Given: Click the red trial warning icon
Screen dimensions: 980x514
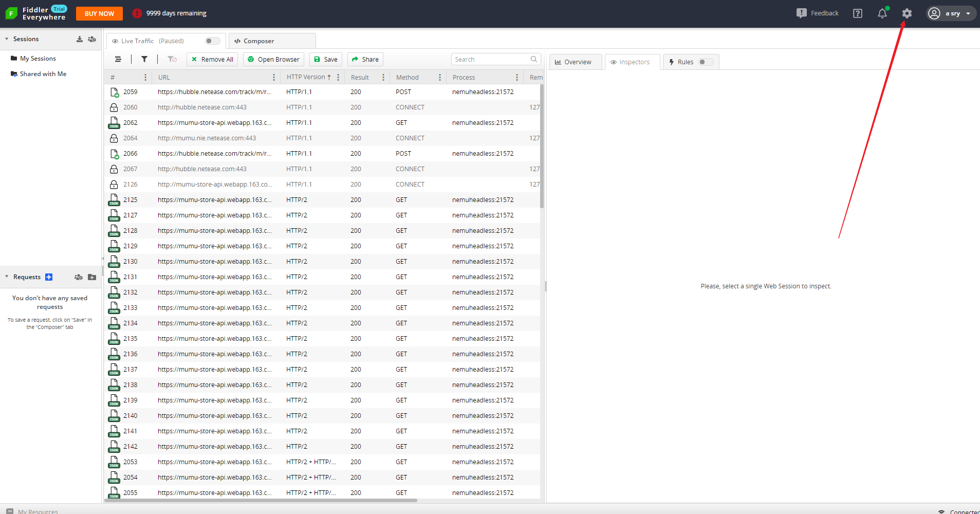Looking at the screenshot, I should click(x=137, y=13).
